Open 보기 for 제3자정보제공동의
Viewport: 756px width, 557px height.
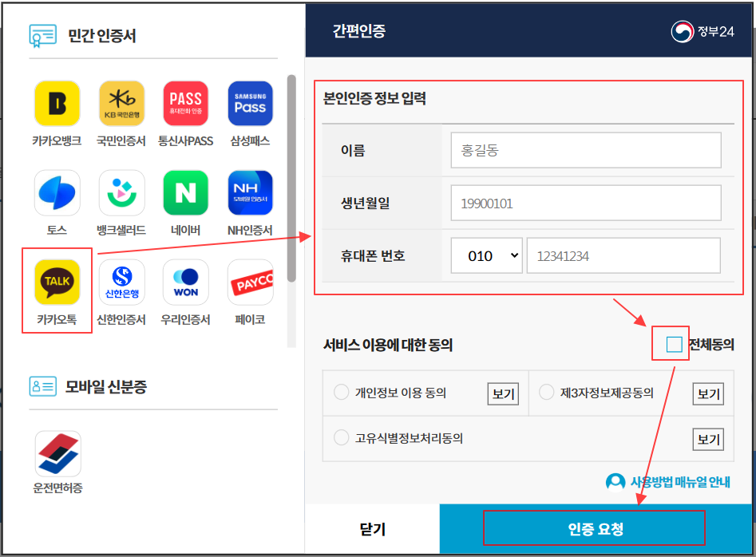708,393
